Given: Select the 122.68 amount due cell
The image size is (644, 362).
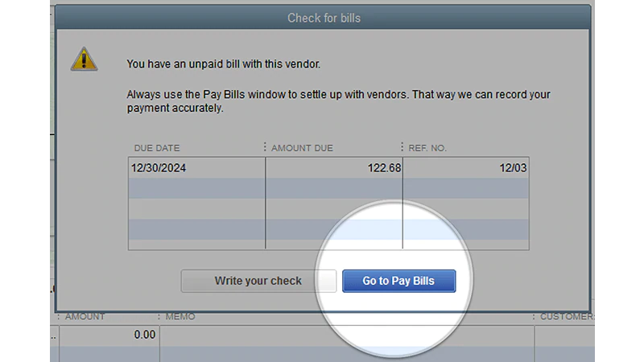Looking at the screenshot, I should coord(334,168).
